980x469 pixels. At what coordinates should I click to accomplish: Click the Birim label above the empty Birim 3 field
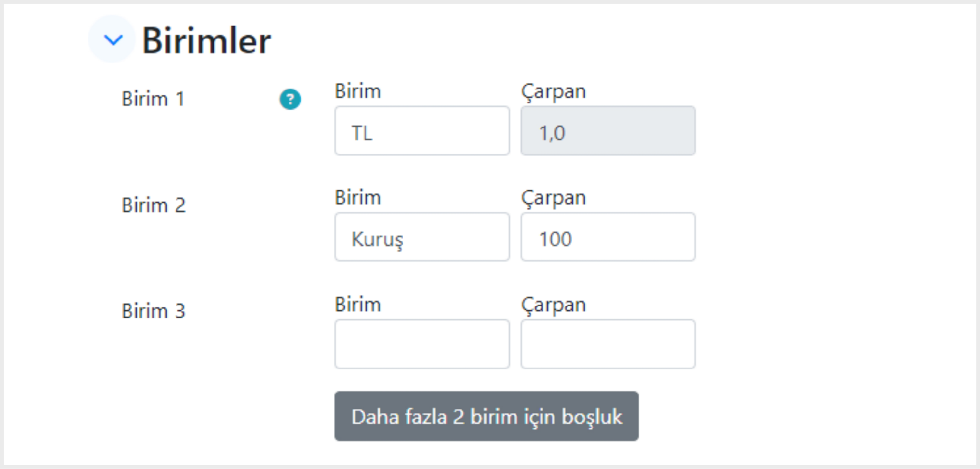358,305
